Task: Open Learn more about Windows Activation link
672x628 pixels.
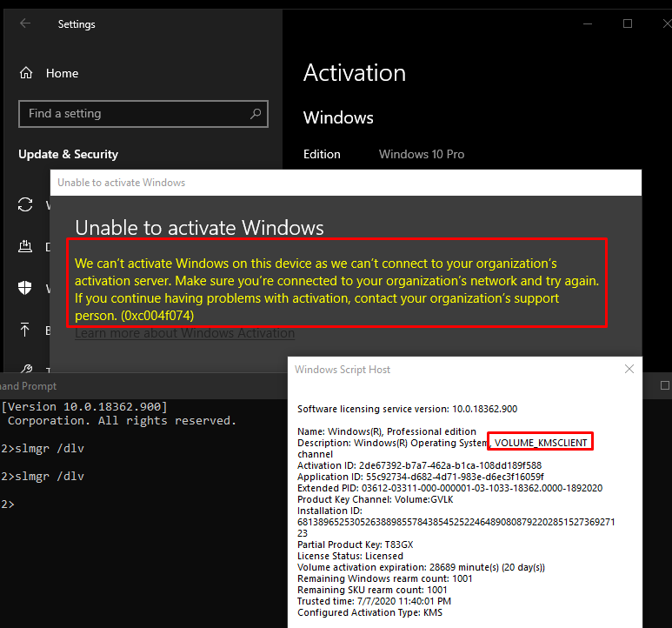Action: (x=184, y=333)
